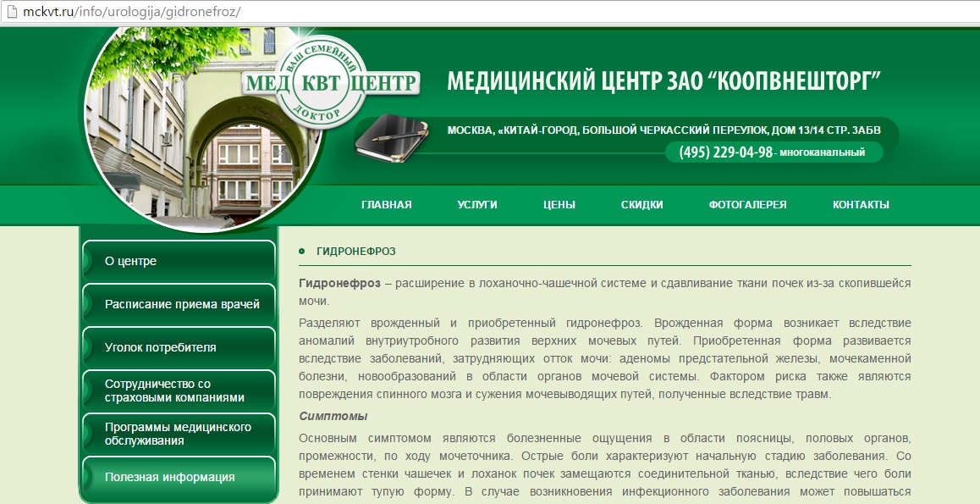
Task: Click the green bullet before ГИДРОНЕФРОЗ heading
Action: (x=302, y=252)
